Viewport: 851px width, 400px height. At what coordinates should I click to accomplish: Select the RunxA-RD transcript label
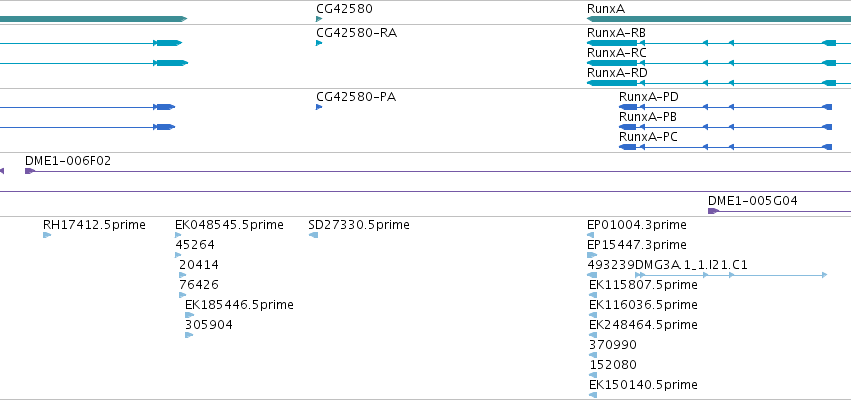[617, 73]
